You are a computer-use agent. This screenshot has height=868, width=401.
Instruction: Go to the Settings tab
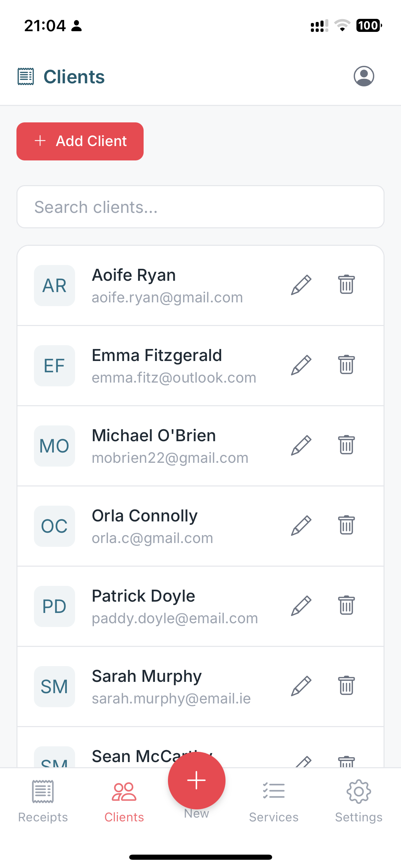point(359,801)
